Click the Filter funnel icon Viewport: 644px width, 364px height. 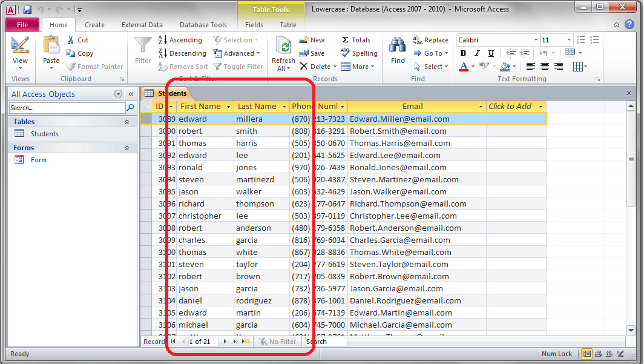click(142, 45)
